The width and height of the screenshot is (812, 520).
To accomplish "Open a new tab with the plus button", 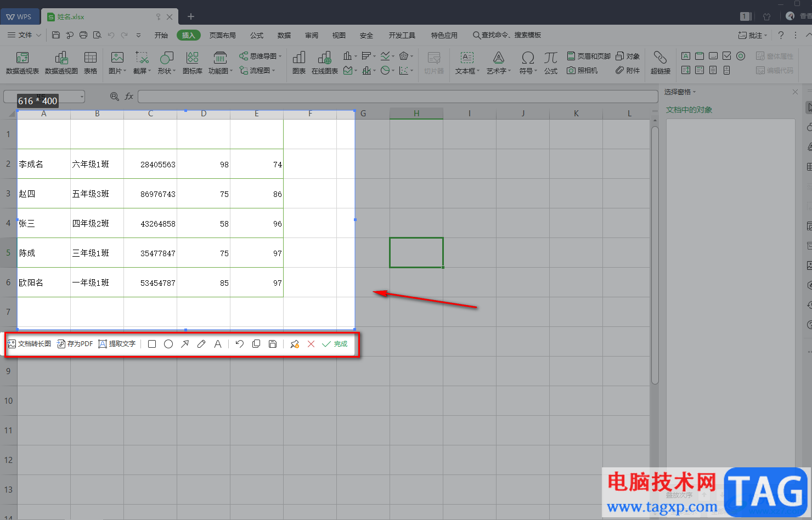I will (191, 16).
